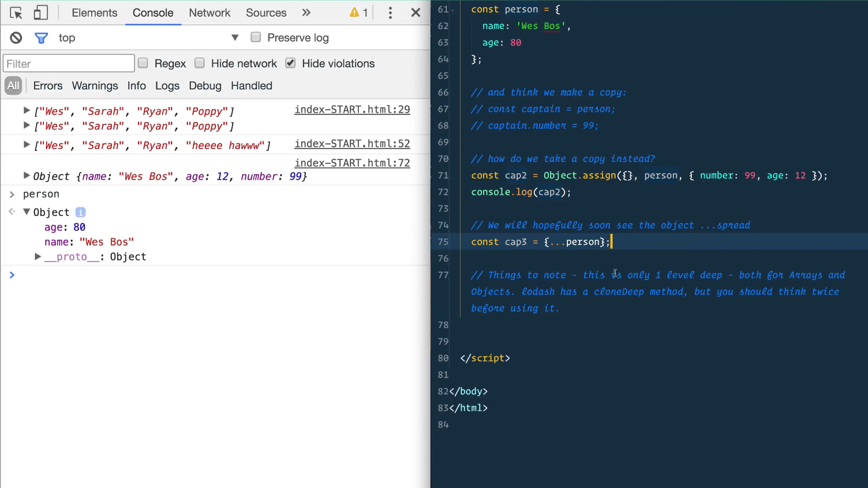The image size is (868, 488).
Task: Filter console by Debug
Action: [205, 85]
